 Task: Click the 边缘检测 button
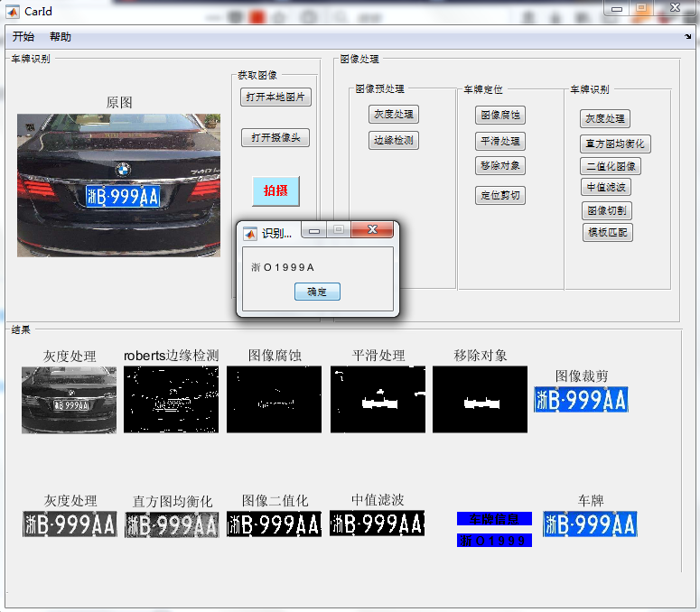tap(394, 141)
